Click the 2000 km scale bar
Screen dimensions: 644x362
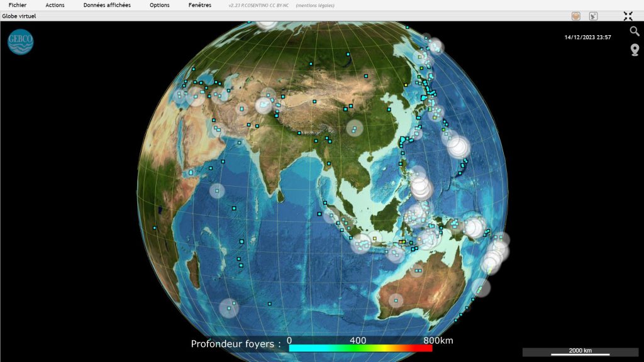(x=580, y=352)
